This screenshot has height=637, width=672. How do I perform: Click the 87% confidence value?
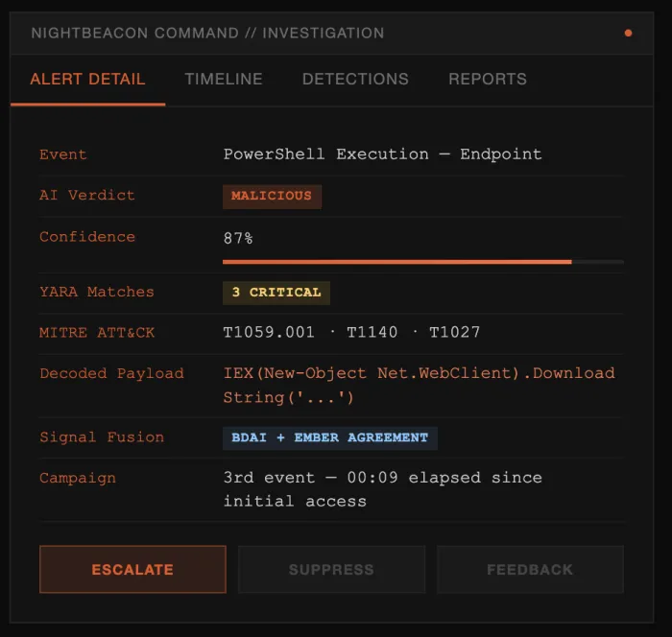click(x=238, y=238)
